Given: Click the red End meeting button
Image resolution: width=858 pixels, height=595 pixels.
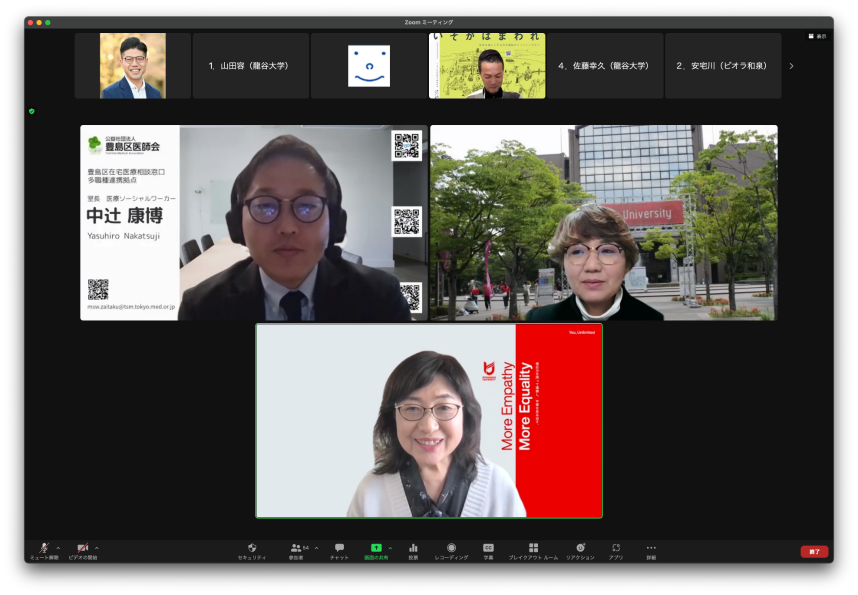Looking at the screenshot, I should pos(814,551).
